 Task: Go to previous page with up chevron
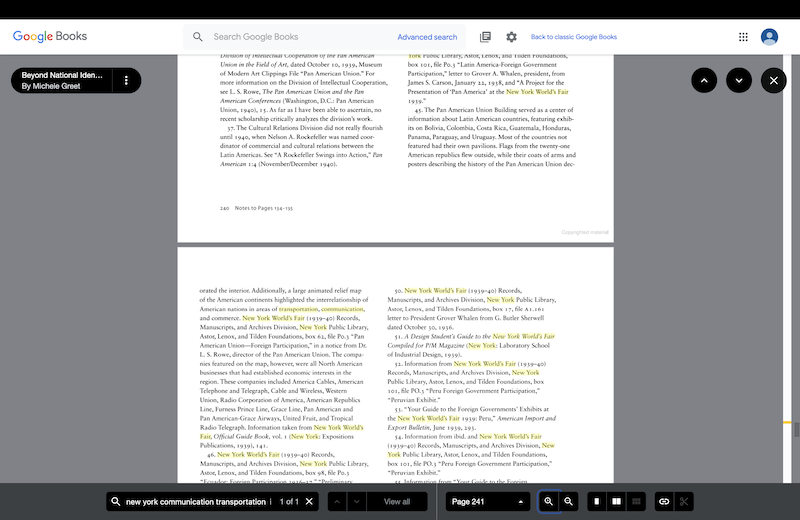tap(703, 80)
